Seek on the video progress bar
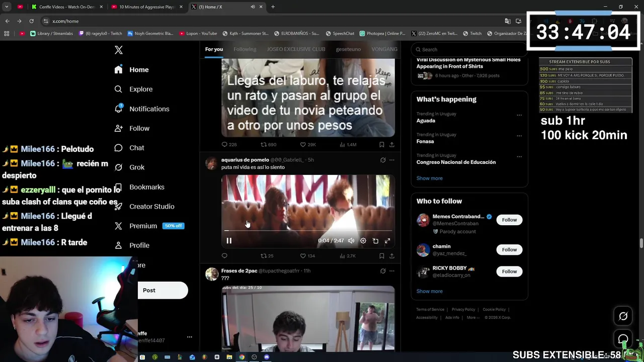 pos(308,231)
